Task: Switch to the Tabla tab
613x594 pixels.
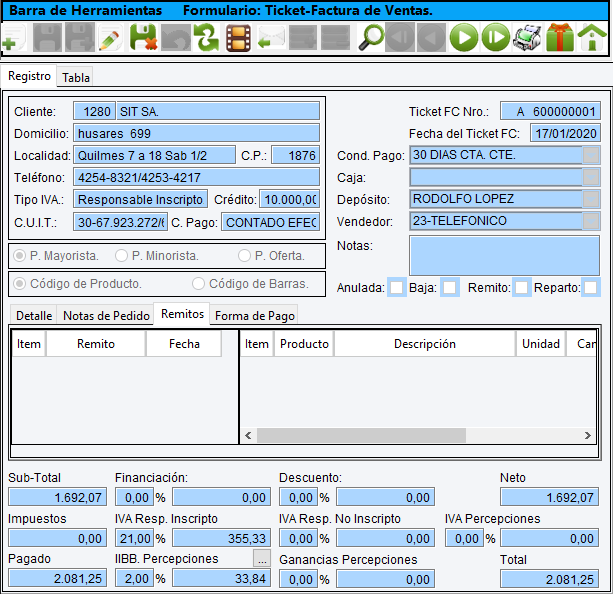Action: 76,77
